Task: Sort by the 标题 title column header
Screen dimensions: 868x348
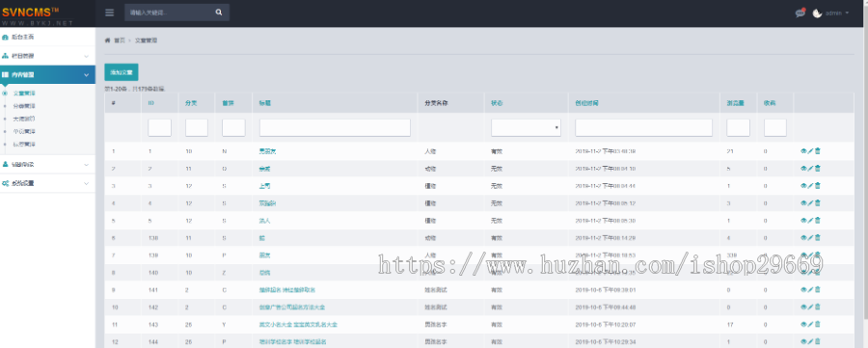Action: pyautogui.click(x=264, y=103)
